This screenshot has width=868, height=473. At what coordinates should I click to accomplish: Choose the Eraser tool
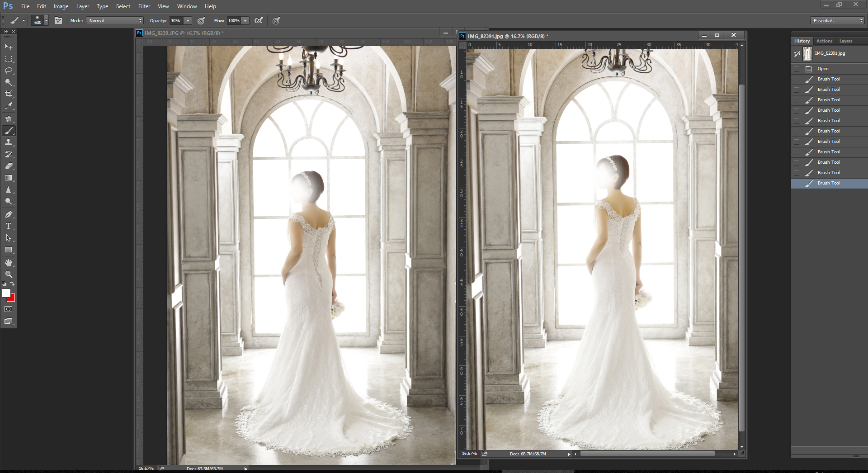(x=9, y=166)
